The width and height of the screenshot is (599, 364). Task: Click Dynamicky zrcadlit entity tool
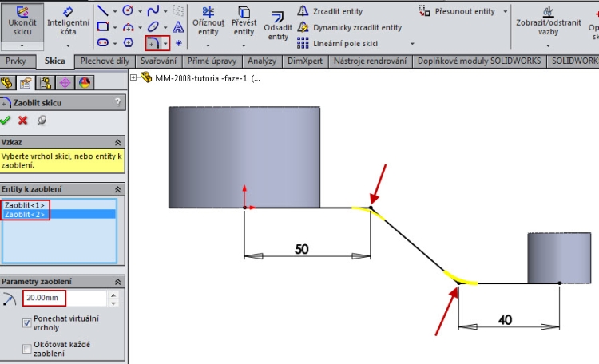[x=350, y=27]
